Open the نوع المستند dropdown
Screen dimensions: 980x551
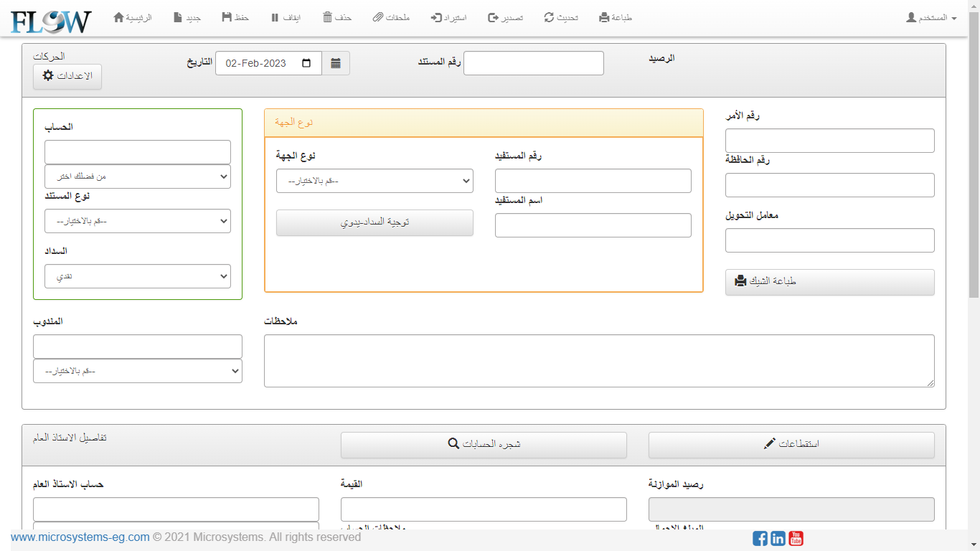[x=138, y=222]
